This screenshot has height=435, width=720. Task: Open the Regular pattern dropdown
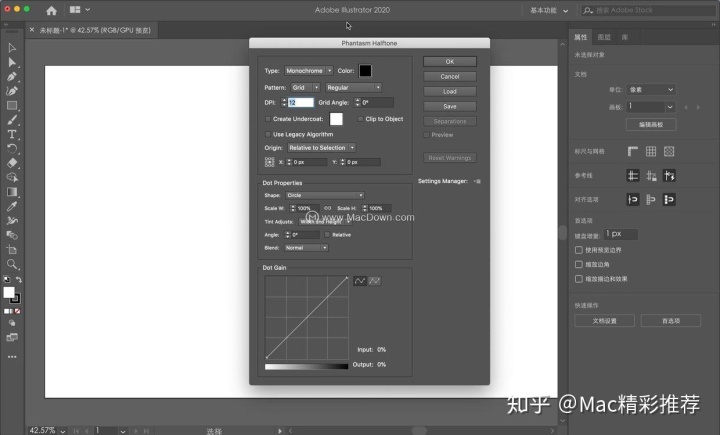[x=354, y=87]
